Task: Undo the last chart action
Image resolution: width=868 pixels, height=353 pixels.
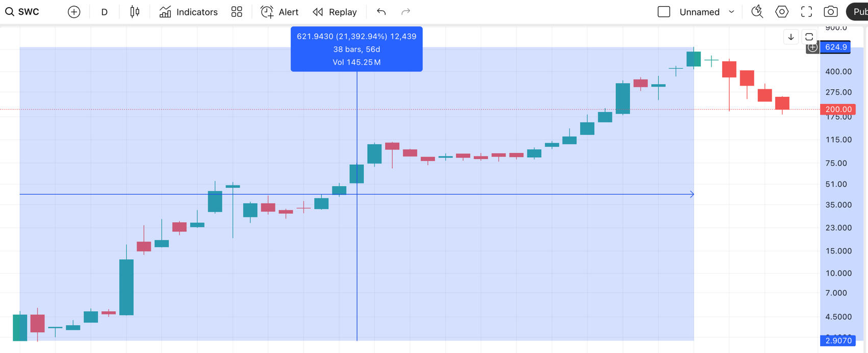Action: pyautogui.click(x=381, y=12)
